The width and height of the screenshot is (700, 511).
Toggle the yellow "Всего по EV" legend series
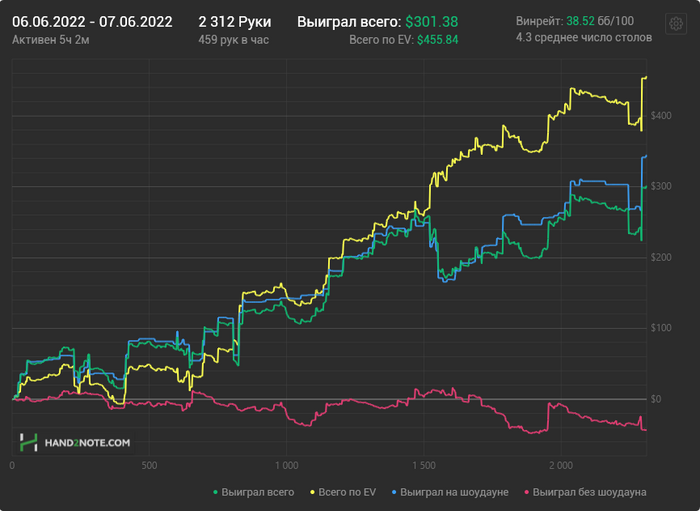point(343,492)
